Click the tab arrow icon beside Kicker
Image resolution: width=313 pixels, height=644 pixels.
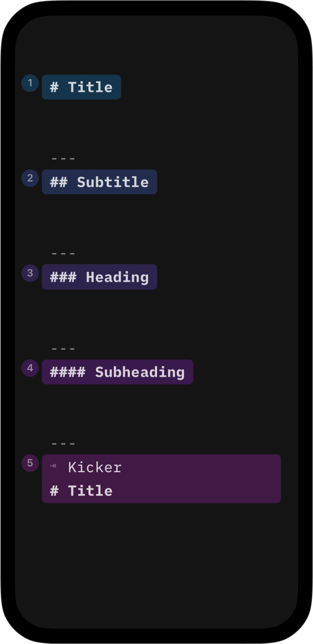53,466
